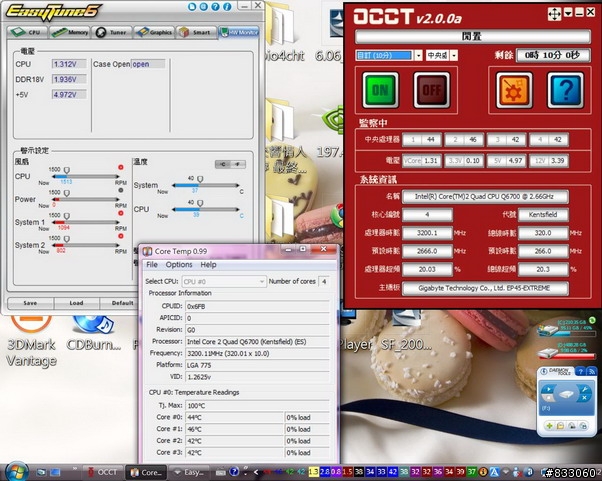This screenshot has width=602, height=481.
Task: Stop the OCCT test with OFF button
Action: (432, 90)
